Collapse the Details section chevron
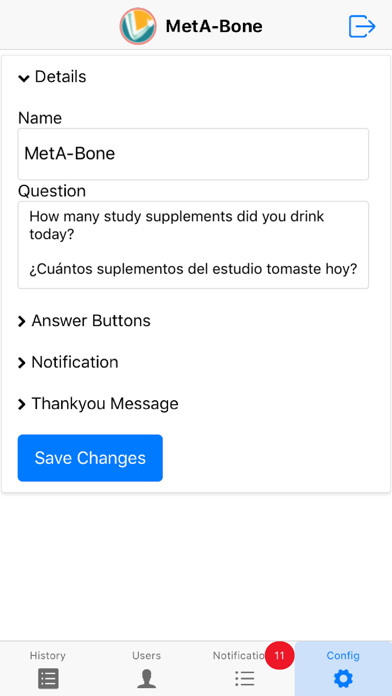The image size is (392, 696). [x=24, y=78]
